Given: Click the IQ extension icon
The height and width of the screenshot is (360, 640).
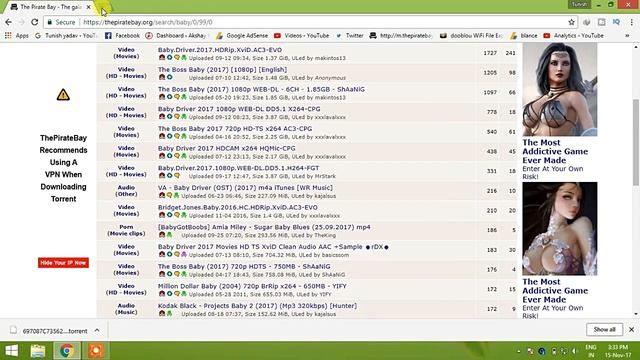Looking at the screenshot, I should 616,22.
